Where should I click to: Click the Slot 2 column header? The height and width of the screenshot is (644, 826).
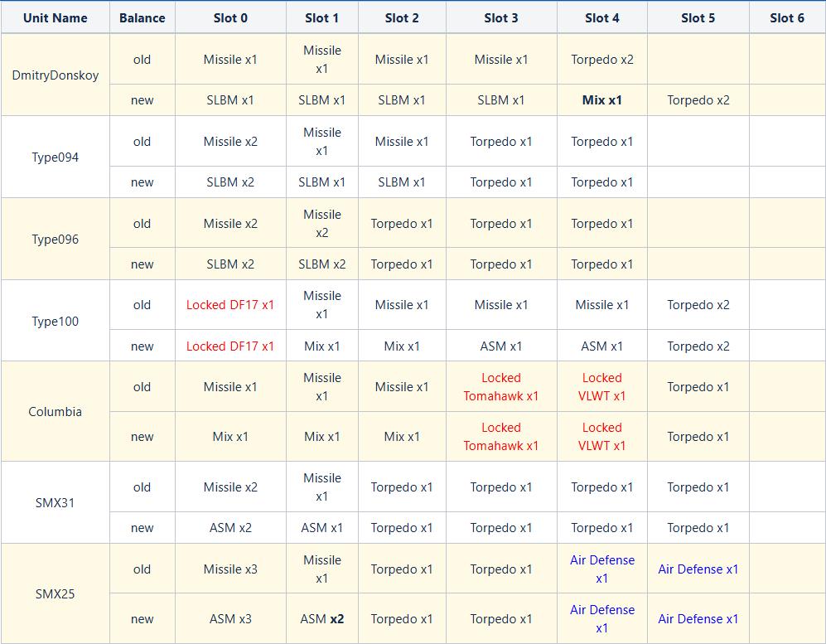coord(402,18)
